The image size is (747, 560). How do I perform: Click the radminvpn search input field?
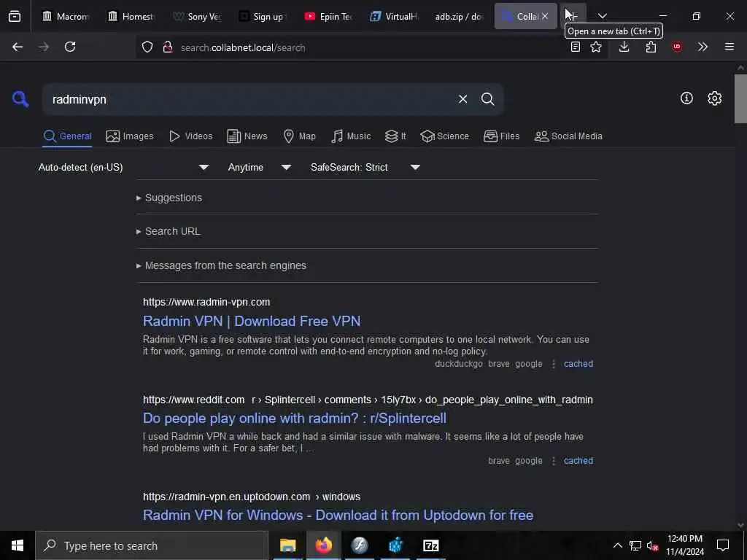(x=250, y=99)
